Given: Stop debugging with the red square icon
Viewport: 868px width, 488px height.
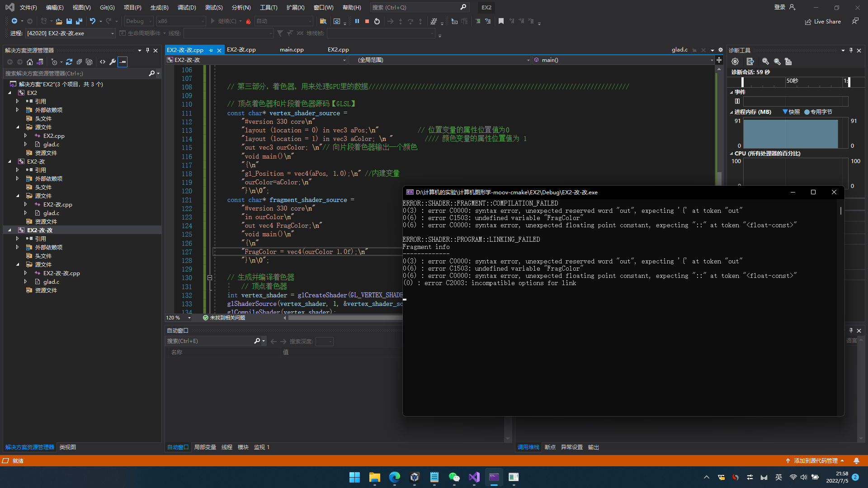Looking at the screenshot, I should (x=367, y=21).
